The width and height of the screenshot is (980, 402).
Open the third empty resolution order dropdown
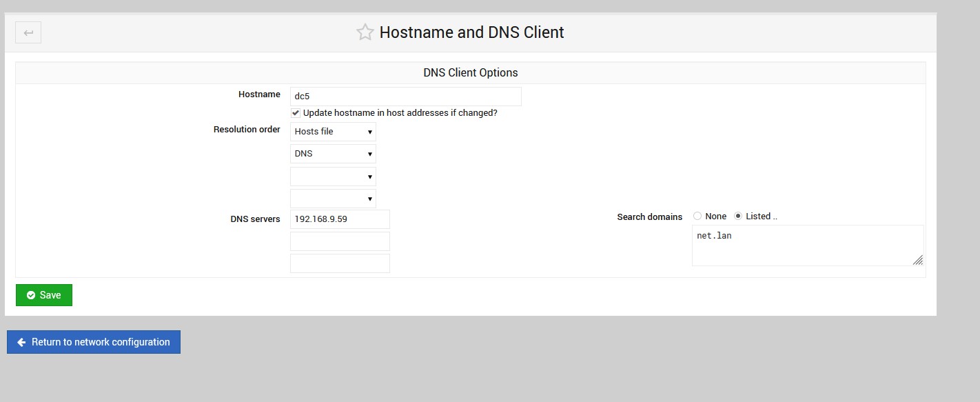pyautogui.click(x=333, y=177)
